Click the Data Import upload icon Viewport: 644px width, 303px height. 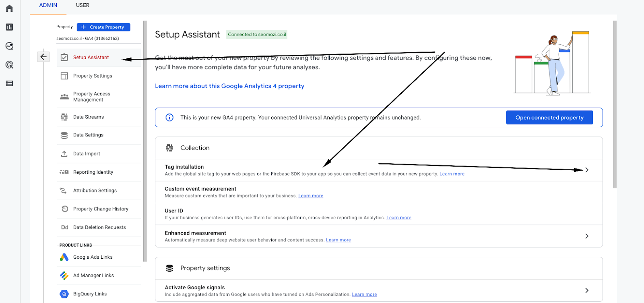click(x=64, y=154)
